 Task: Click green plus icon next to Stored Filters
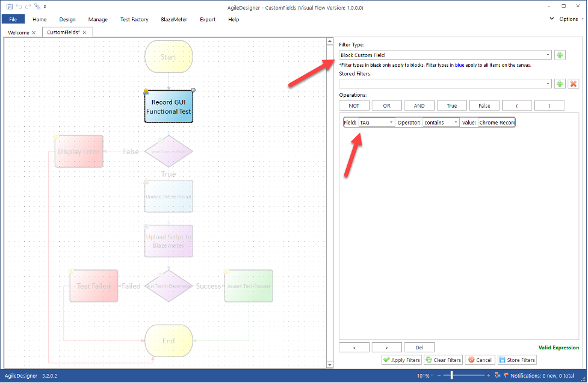pyautogui.click(x=560, y=84)
